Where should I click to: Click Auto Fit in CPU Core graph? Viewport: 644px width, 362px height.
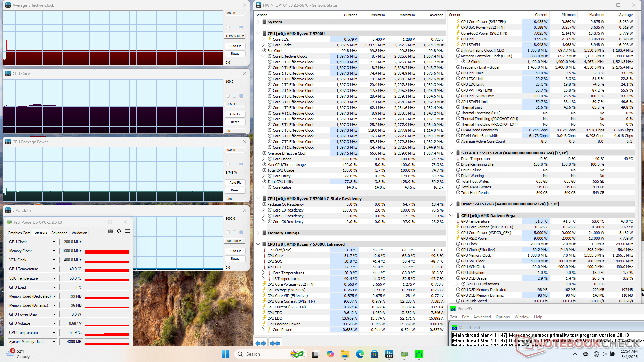click(x=235, y=114)
